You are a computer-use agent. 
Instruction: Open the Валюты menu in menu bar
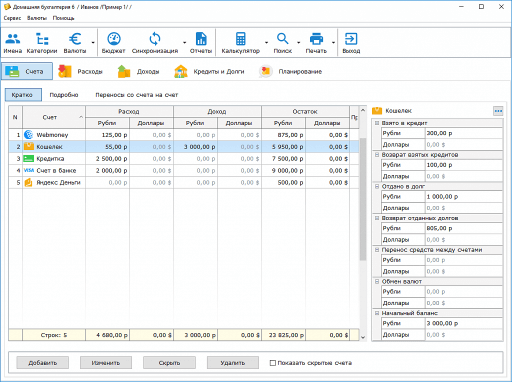pyautogui.click(x=37, y=18)
